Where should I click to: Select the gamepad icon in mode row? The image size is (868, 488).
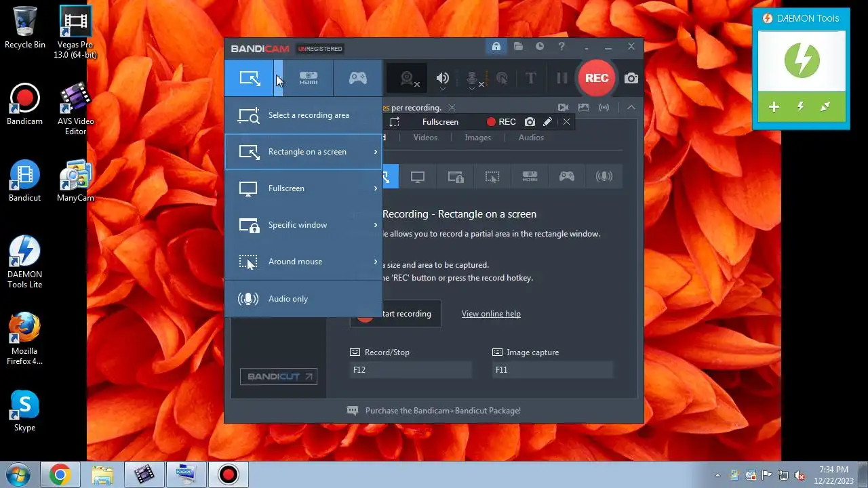pos(566,177)
